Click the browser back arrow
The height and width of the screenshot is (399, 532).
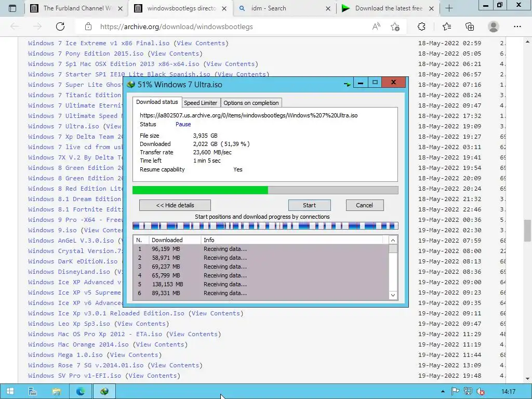pyautogui.click(x=14, y=26)
